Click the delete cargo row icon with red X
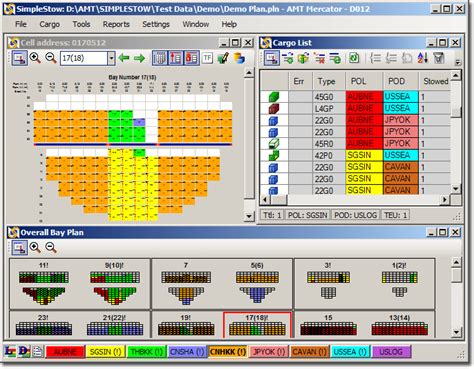 point(319,58)
